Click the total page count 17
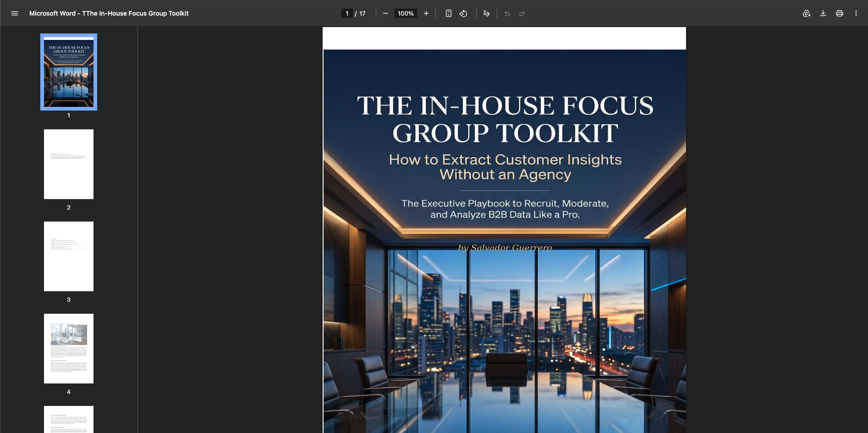Viewport: 868px width, 433px height. [x=363, y=13]
